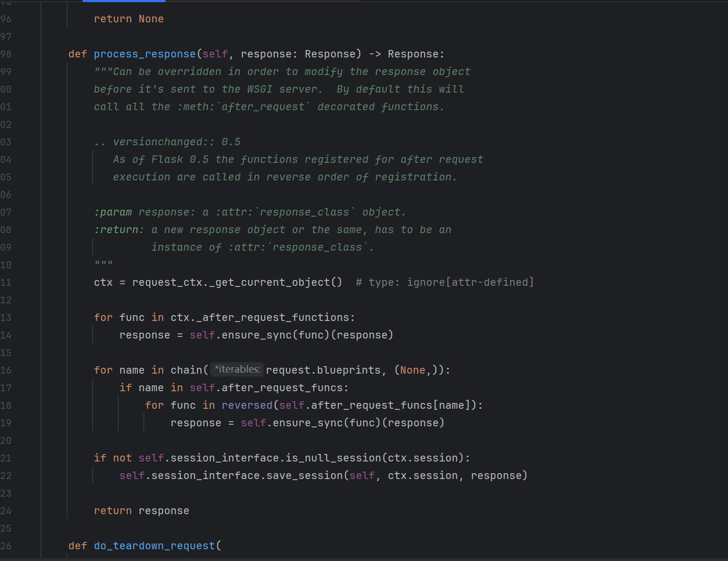Click the do_teardown_request function name
The height and width of the screenshot is (561, 728).
point(154,546)
